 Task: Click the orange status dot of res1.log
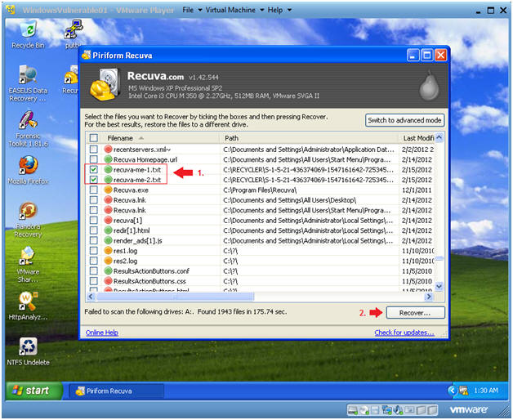tap(108, 251)
